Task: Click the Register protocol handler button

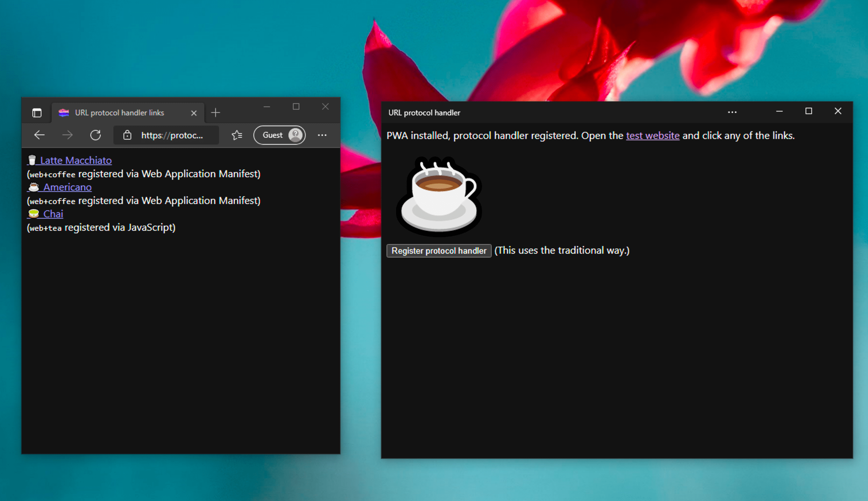Action: [x=439, y=250]
